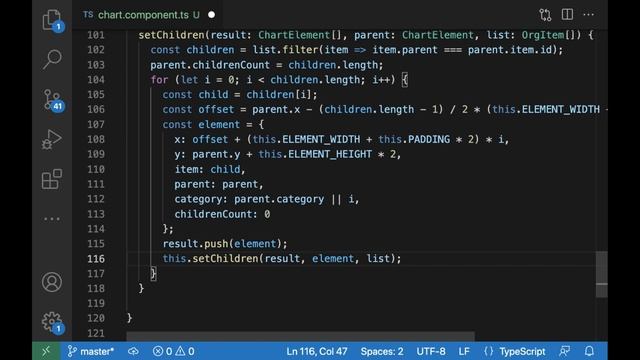
Task: Click the setChildren method name on line 101
Action: 171,35
